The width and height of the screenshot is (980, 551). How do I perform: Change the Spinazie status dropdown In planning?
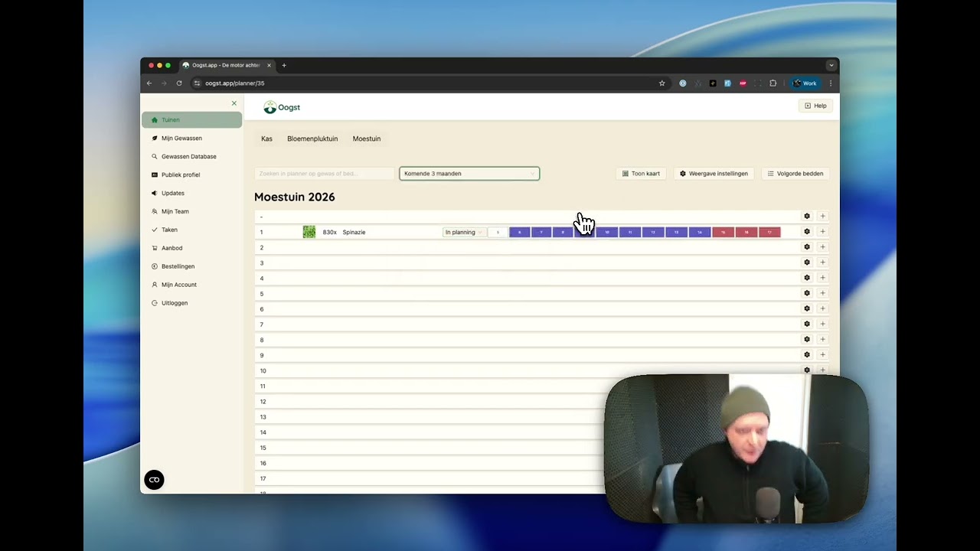464,232
